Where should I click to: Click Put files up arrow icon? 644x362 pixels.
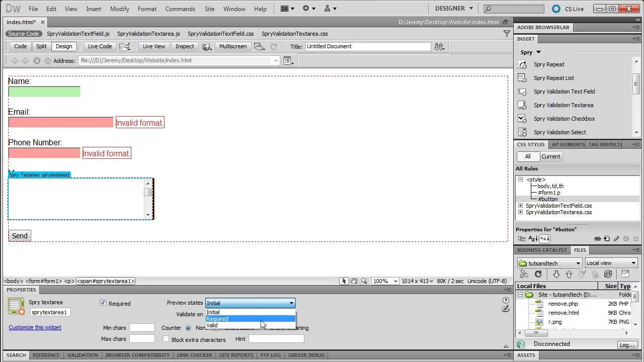[x=569, y=274]
